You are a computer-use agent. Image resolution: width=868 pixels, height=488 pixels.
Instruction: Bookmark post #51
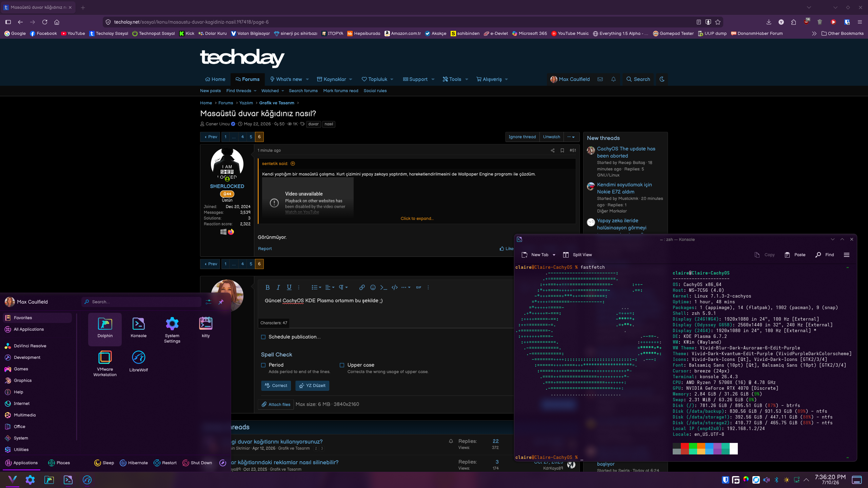coord(562,150)
